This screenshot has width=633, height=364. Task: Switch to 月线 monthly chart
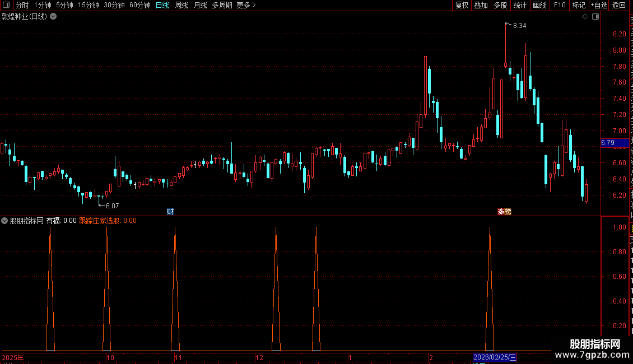pyautogui.click(x=200, y=5)
